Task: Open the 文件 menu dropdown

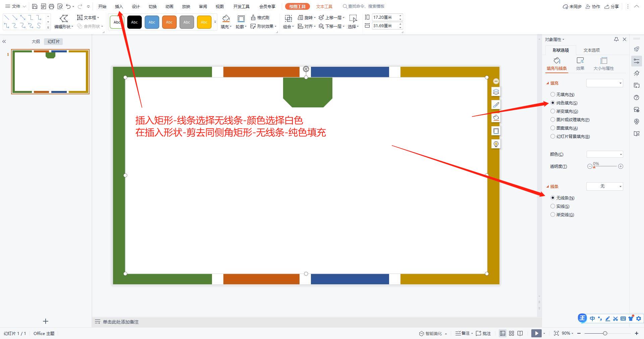Action: 16,6
